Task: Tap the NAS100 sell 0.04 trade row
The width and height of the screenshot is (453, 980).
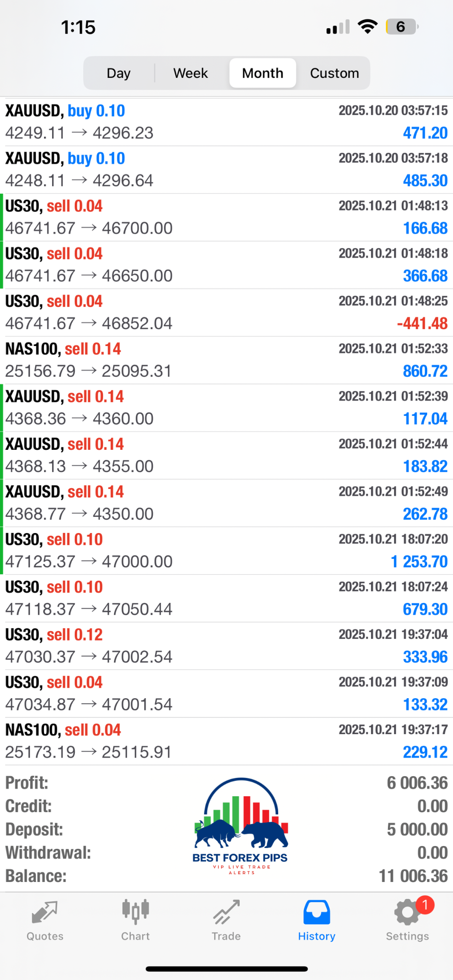Action: pyautogui.click(x=226, y=741)
